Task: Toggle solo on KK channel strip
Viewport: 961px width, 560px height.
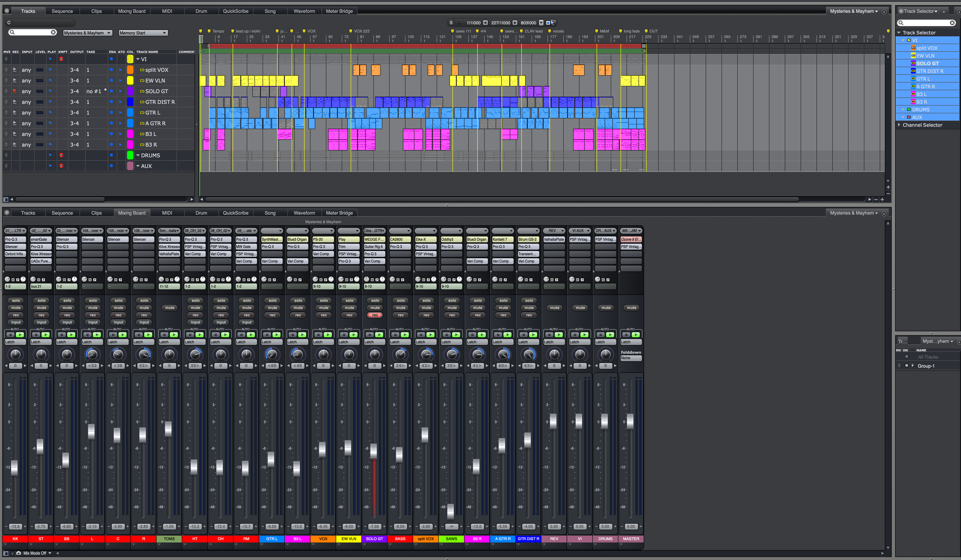Action: pyautogui.click(x=16, y=300)
